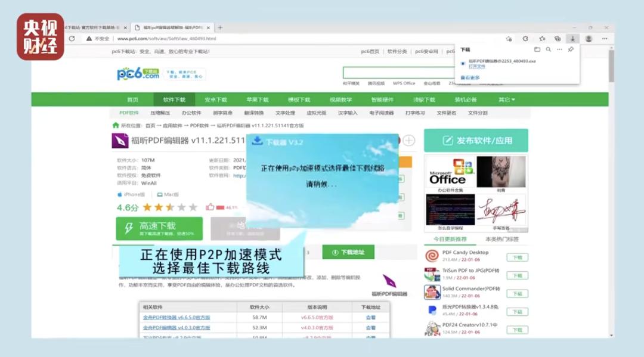The width and height of the screenshot is (644, 357).
Task: Select 软件下载 tab in green navigation bar
Action: point(174,100)
